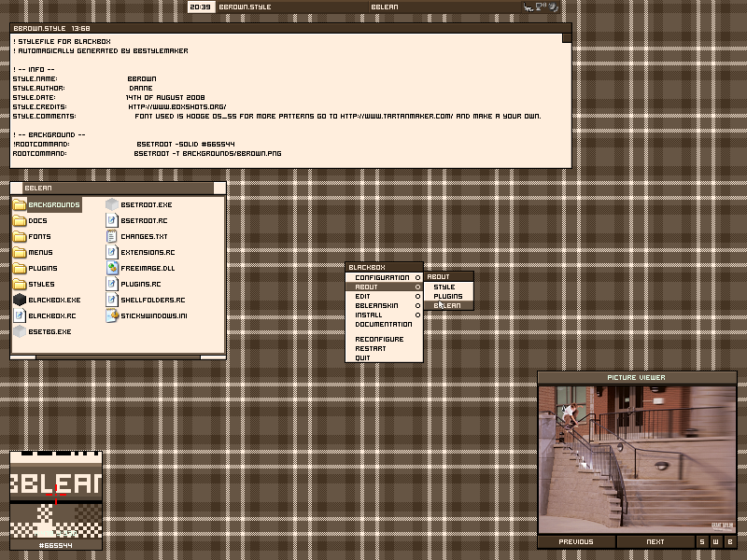Screen dimensions: 747x560
Task: Show the next picture in Picture Viewer
Action: coord(655,542)
